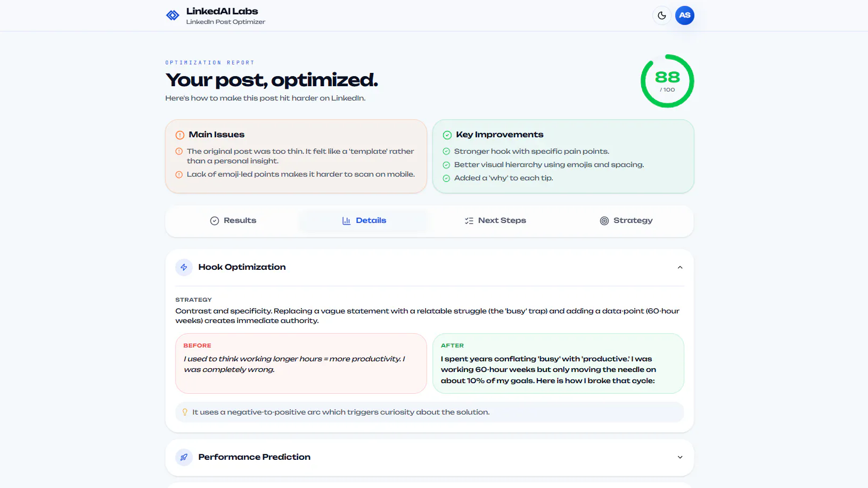Toggle dark mode with the moon icon
Viewport: 868px width, 488px height.
(x=661, y=15)
